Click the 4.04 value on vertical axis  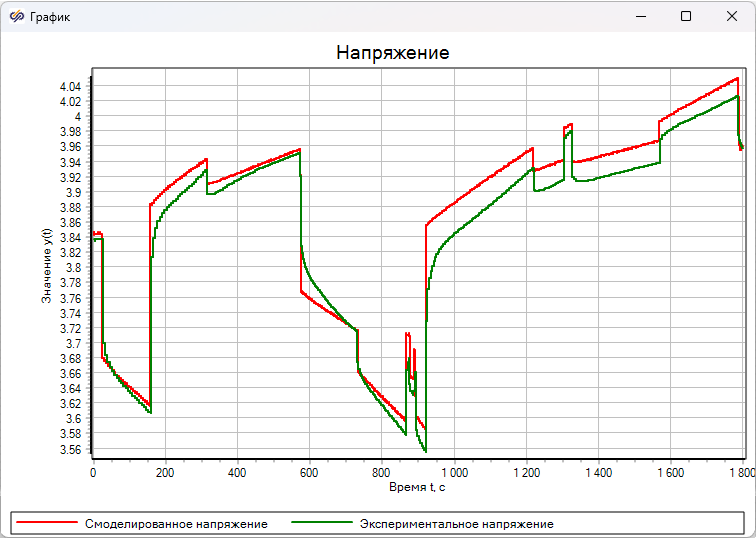pyautogui.click(x=71, y=86)
